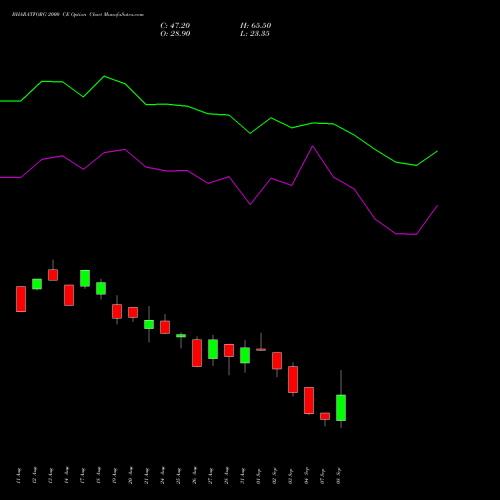Image resolution: width=500 pixels, height=500 pixels.
Task: Click the close value C: 47.20
Action: tap(175, 26)
